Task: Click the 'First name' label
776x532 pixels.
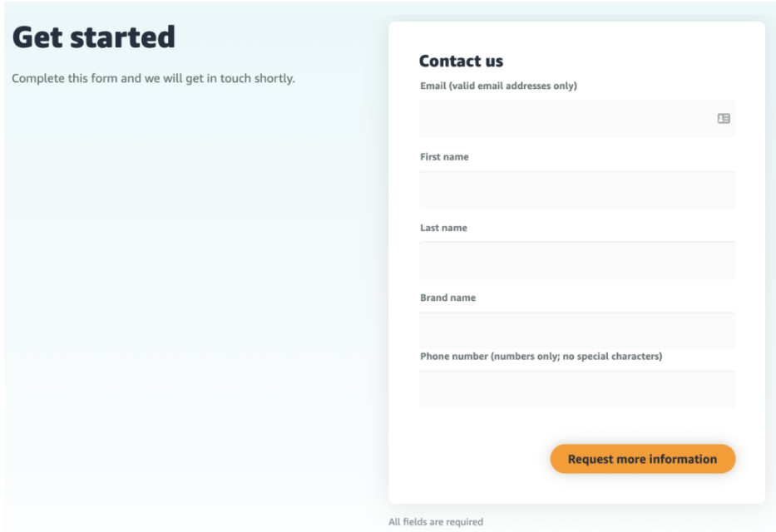Action: point(444,156)
